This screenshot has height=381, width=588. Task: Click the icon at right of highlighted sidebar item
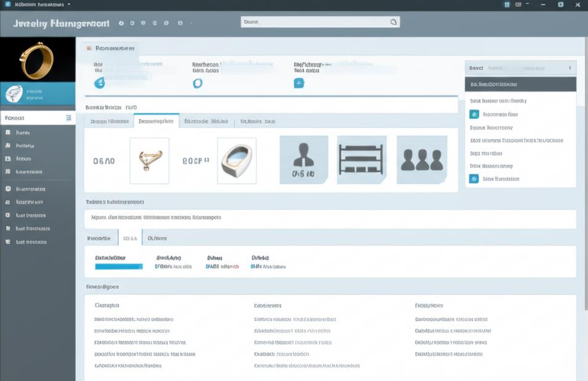pos(68,117)
